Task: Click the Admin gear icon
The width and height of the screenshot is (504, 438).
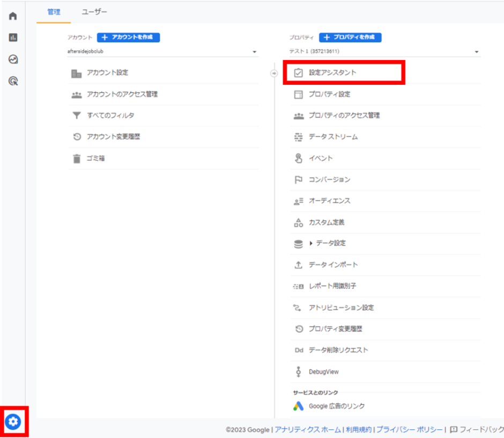Action: 13,422
